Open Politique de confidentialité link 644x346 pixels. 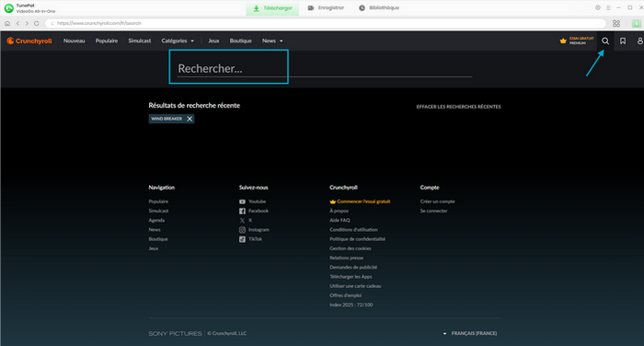click(x=357, y=239)
